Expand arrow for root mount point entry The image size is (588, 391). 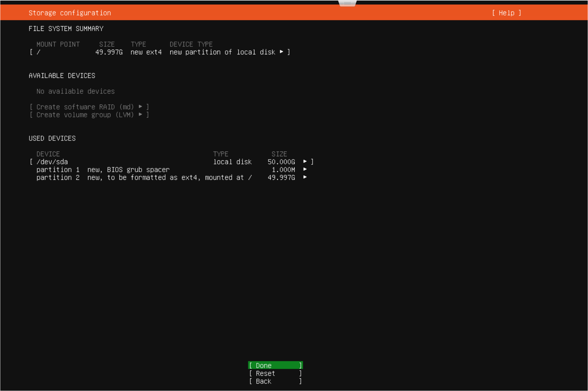281,52
